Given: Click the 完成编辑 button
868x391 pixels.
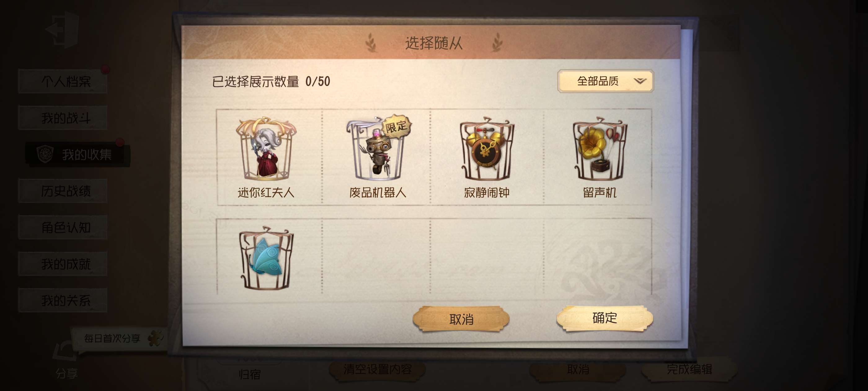Looking at the screenshot, I should tap(689, 369).
